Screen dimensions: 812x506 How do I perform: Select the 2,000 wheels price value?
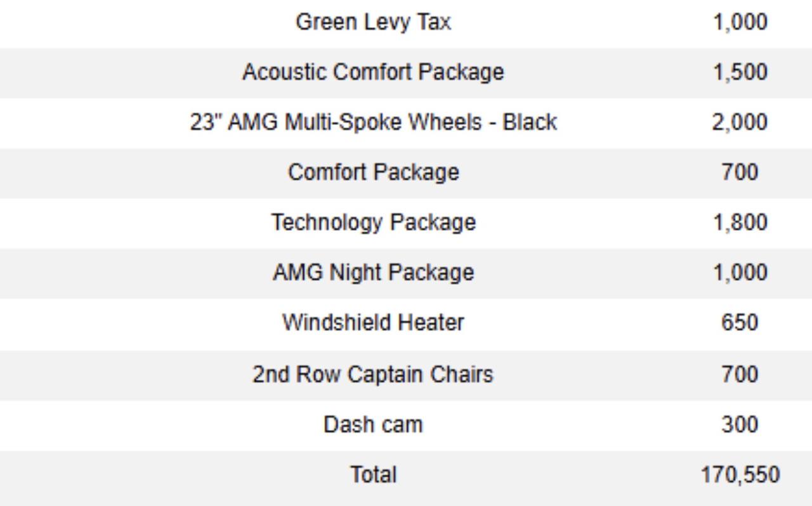pos(739,122)
